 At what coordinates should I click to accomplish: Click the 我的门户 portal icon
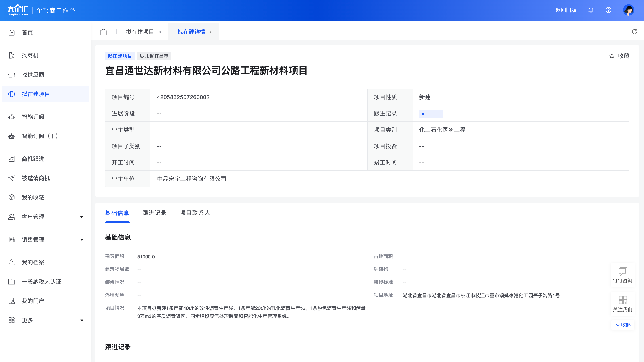(11, 301)
